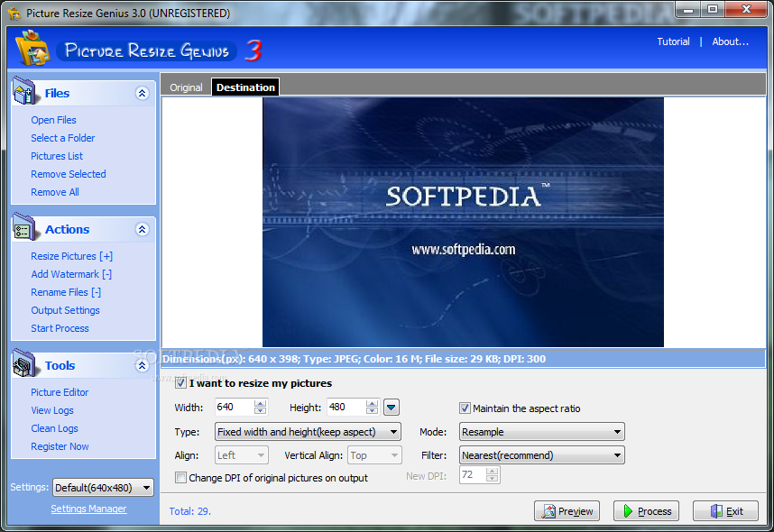The width and height of the screenshot is (774, 532).
Task: Click the New DPI field showing 72
Action: 473,475
